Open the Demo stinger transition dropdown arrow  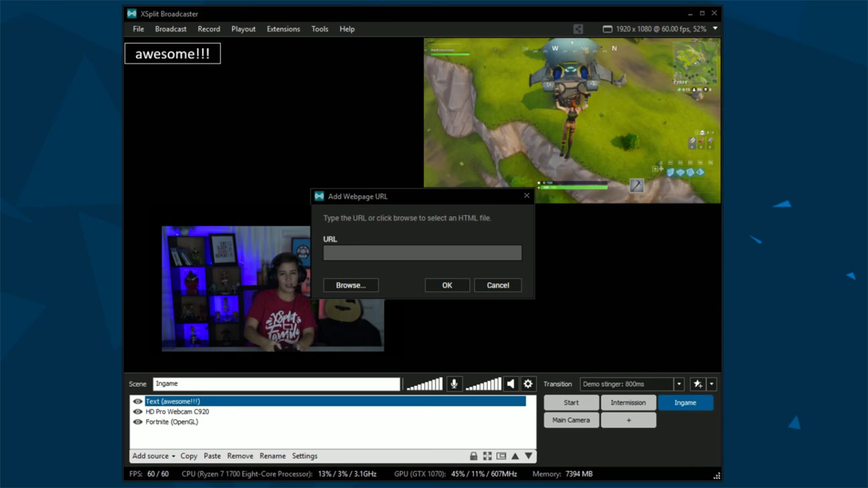tap(679, 384)
